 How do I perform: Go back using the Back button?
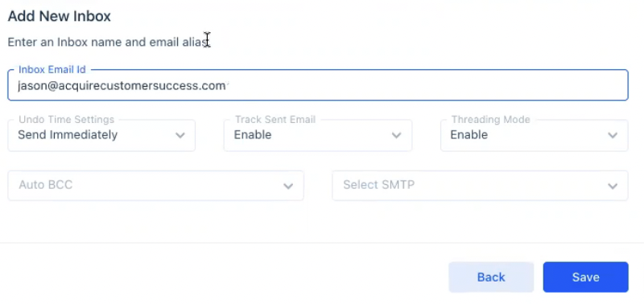point(491,277)
